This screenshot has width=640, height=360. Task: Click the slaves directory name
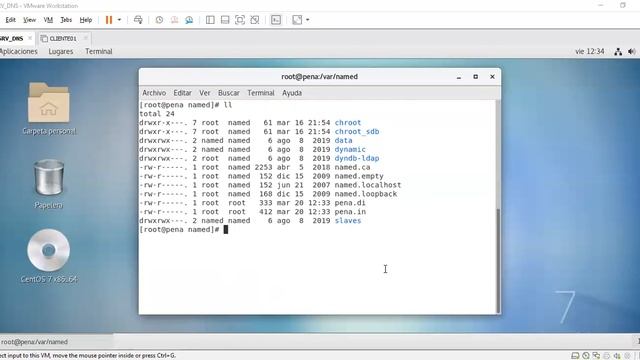pyautogui.click(x=348, y=221)
